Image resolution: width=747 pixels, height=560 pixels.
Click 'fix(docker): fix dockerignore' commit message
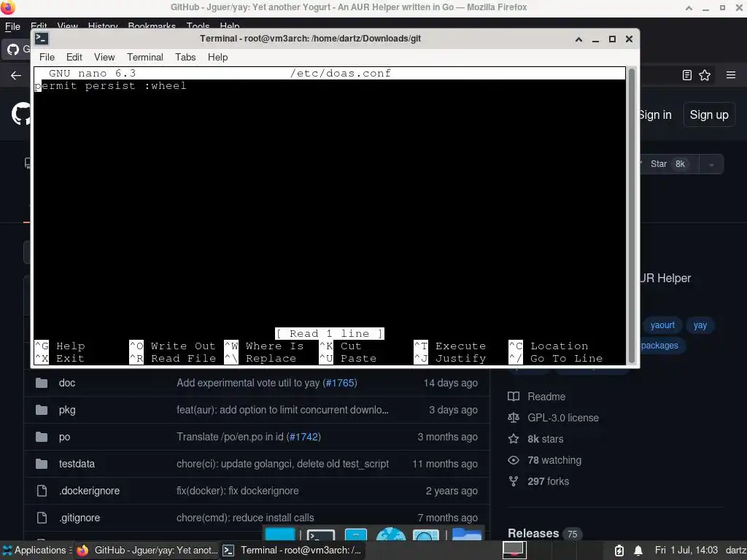(238, 491)
